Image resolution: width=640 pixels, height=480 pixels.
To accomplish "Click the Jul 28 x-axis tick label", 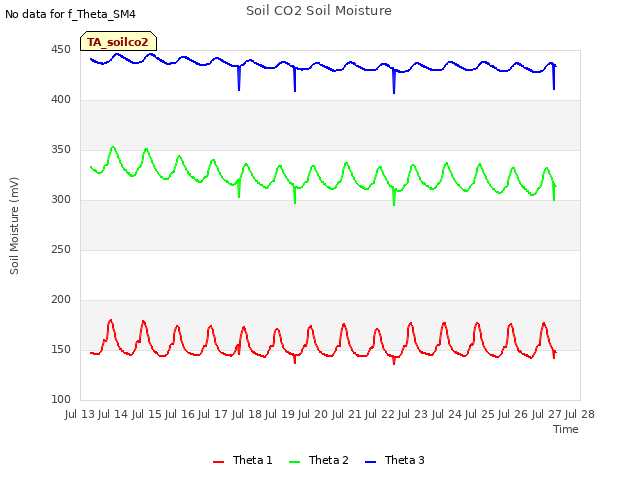I will tap(580, 414).
